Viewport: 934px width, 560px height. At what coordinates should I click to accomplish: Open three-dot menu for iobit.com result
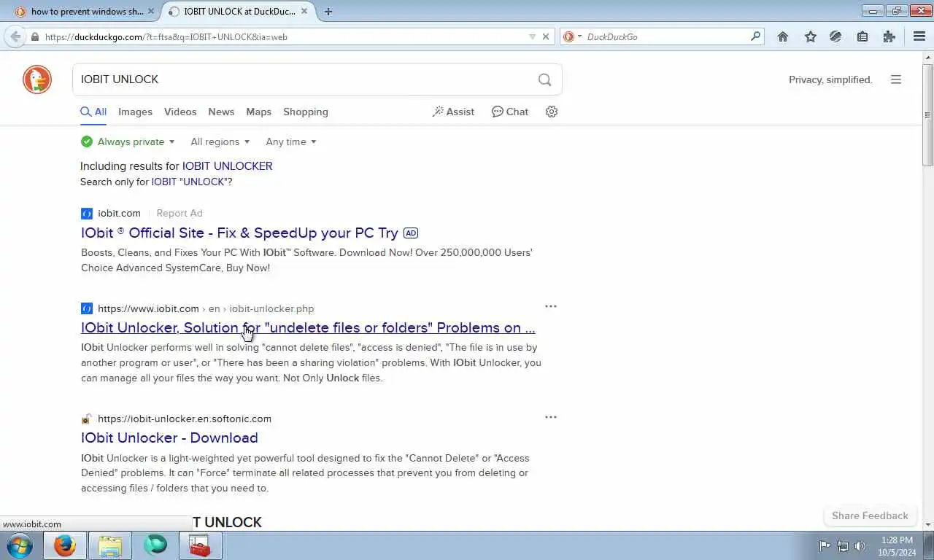tap(551, 306)
